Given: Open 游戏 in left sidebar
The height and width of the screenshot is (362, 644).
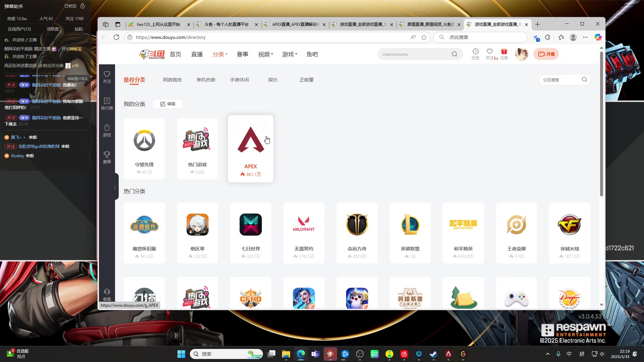Looking at the screenshot, I should (107, 130).
